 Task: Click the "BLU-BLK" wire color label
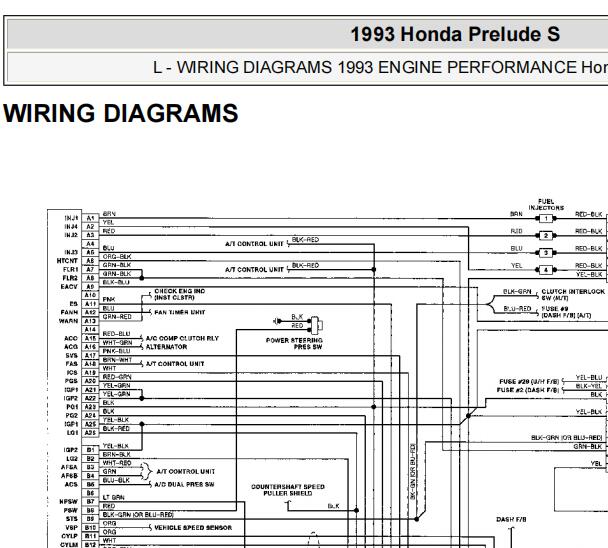tap(116, 480)
